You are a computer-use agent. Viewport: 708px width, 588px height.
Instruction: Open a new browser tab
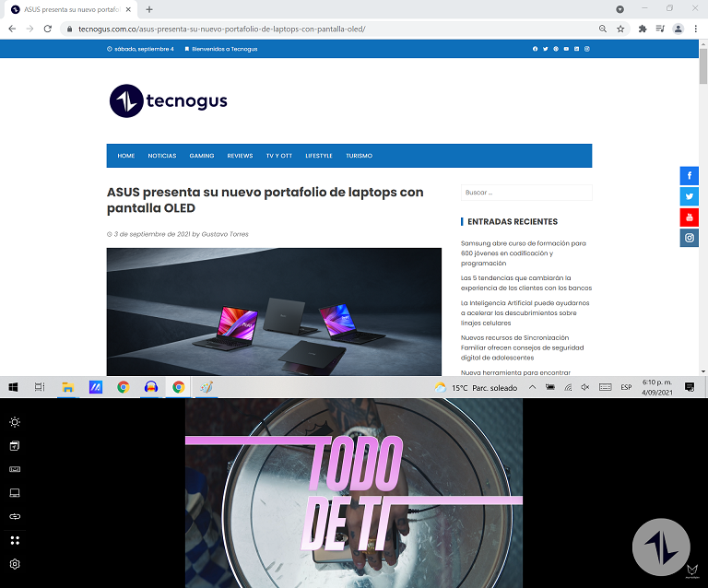(149, 9)
